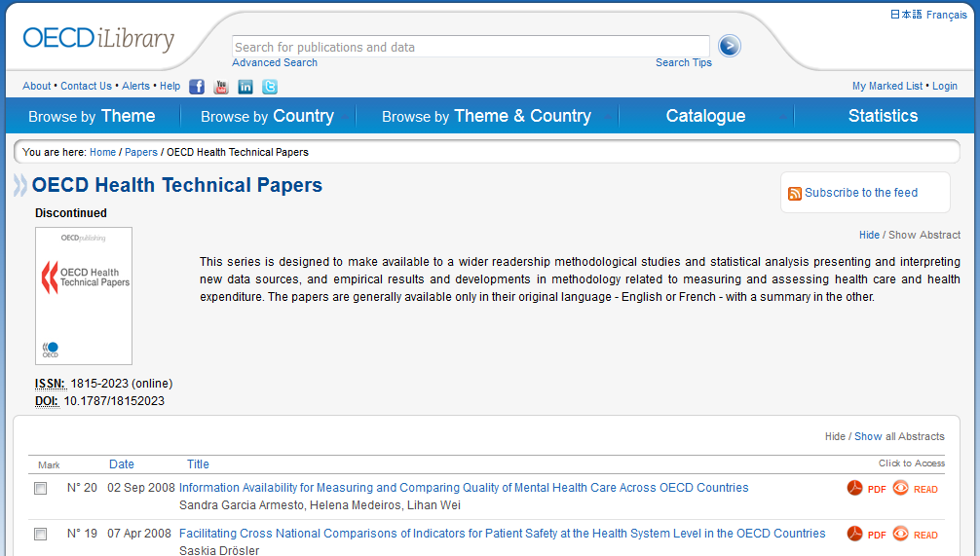The width and height of the screenshot is (980, 556).
Task: Click author line Sandra Garcia Armesto, Helena Medeiros
Action: (x=320, y=504)
